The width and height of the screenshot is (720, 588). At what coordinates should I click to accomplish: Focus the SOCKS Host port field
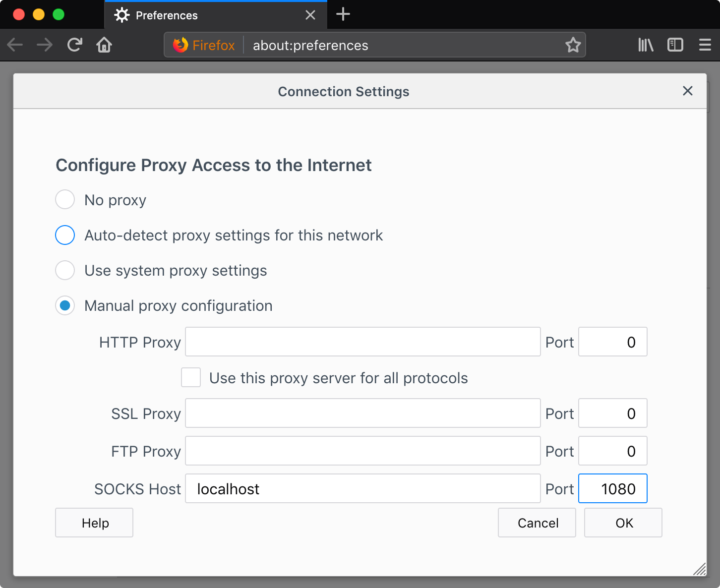(x=612, y=489)
